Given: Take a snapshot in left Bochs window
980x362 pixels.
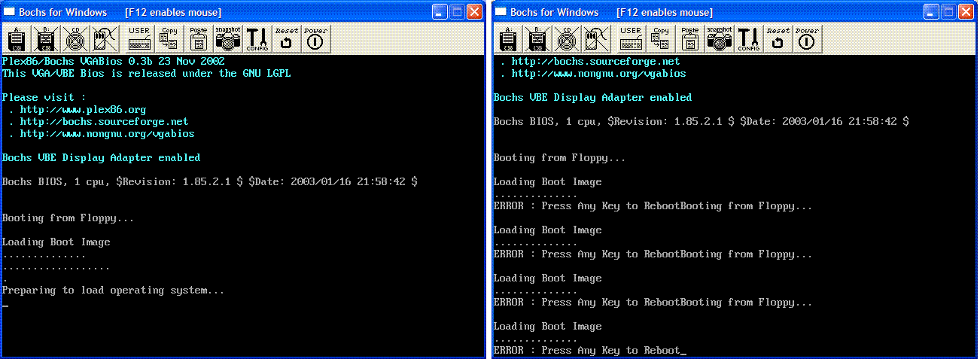Looking at the screenshot, I should (x=228, y=38).
